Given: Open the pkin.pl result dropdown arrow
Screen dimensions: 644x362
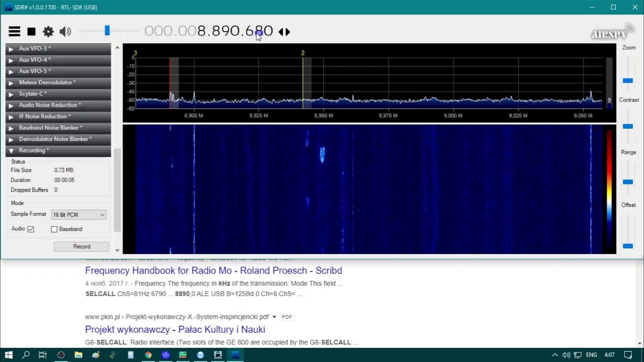Looking at the screenshot, I should (x=274, y=317).
